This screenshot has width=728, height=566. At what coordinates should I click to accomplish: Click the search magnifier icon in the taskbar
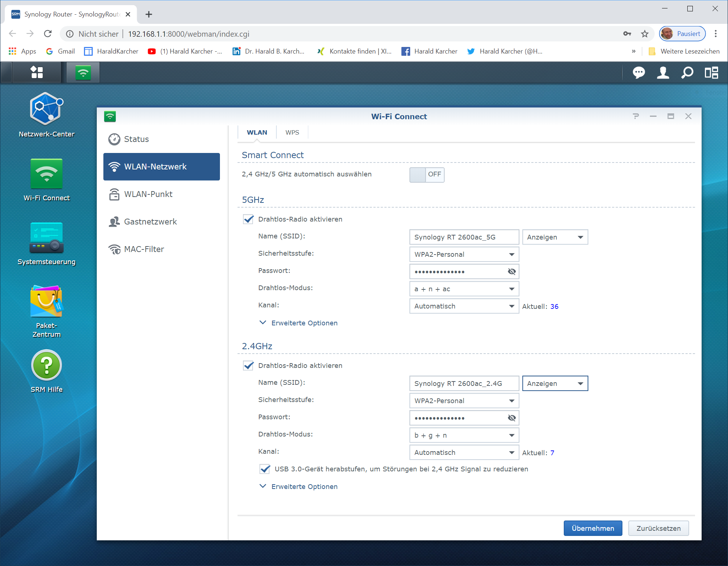click(687, 72)
